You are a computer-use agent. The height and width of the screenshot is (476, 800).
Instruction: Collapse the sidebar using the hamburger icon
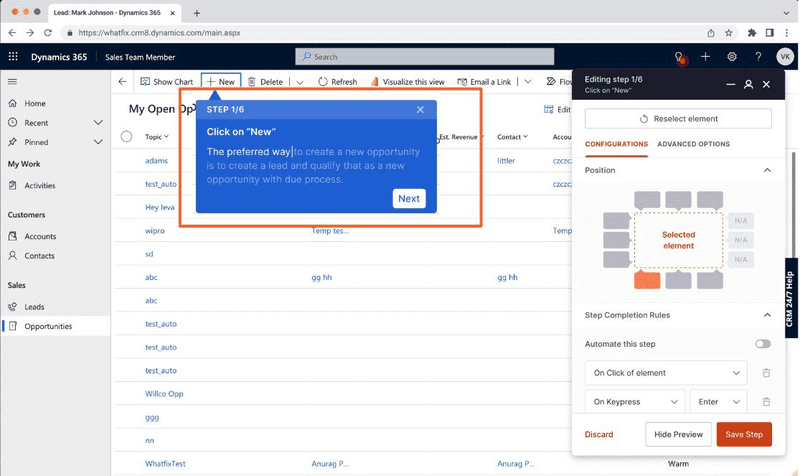pyautogui.click(x=13, y=81)
